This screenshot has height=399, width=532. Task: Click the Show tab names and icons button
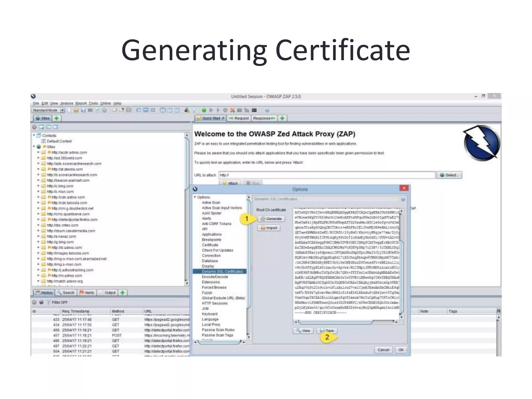pos(129,110)
